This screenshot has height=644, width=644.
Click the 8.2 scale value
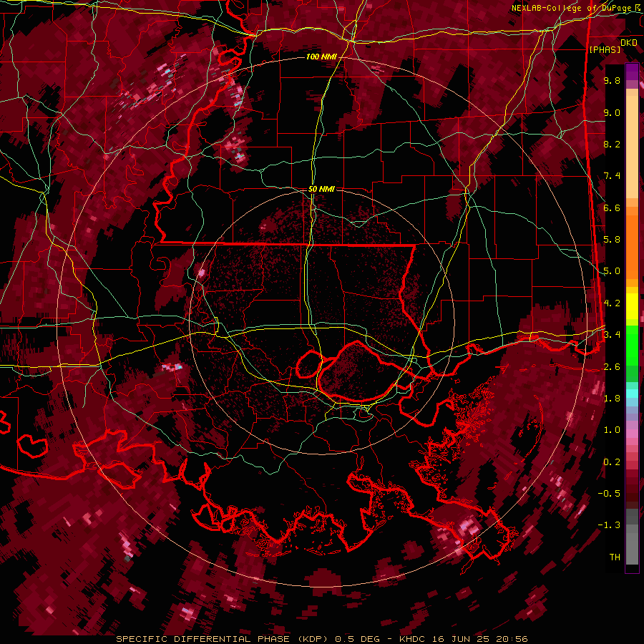[x=612, y=144]
